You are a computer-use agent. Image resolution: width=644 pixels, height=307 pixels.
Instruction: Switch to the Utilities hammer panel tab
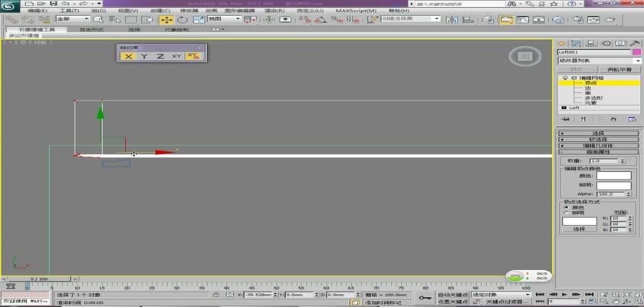(x=635, y=43)
